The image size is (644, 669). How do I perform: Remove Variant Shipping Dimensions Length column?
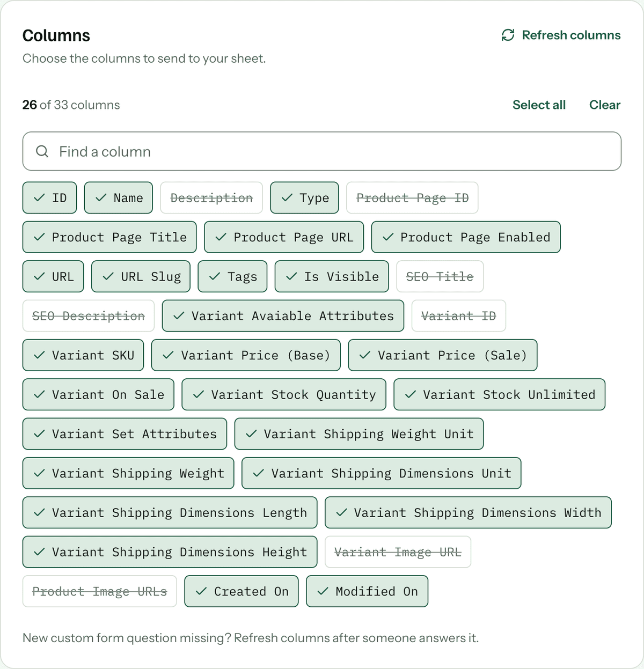click(x=170, y=512)
